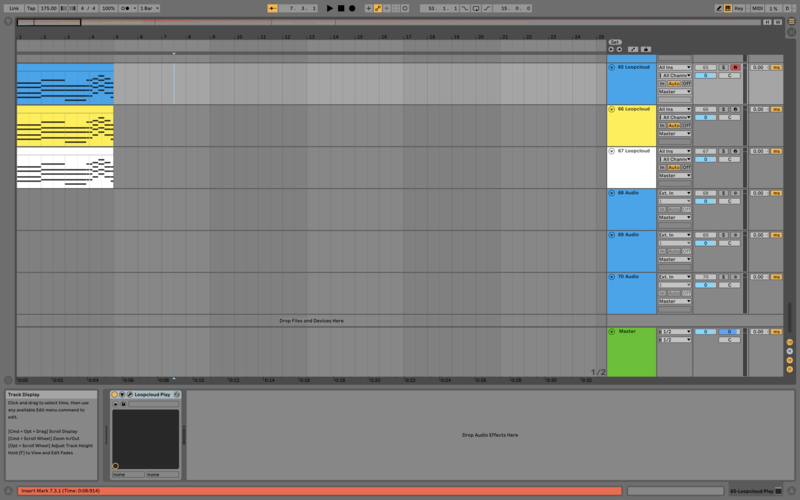
Task: Set 65 Loopcloud monitor to Off
Action: coord(687,83)
